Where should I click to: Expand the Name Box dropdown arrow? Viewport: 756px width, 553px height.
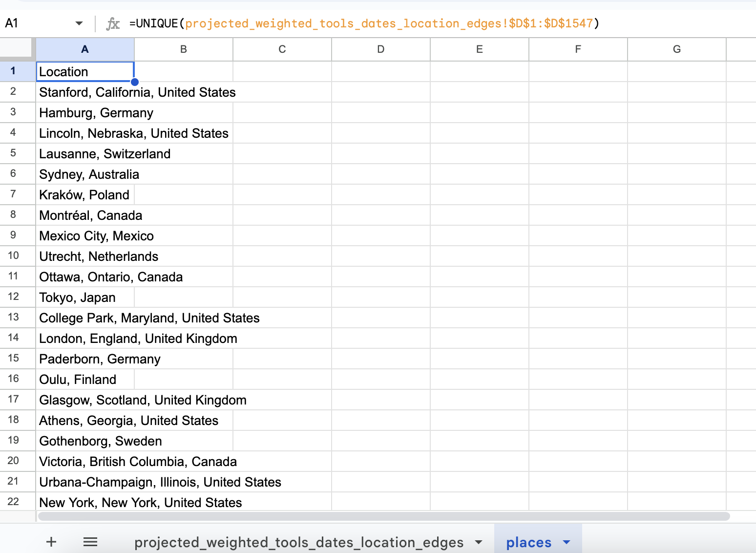(x=79, y=23)
